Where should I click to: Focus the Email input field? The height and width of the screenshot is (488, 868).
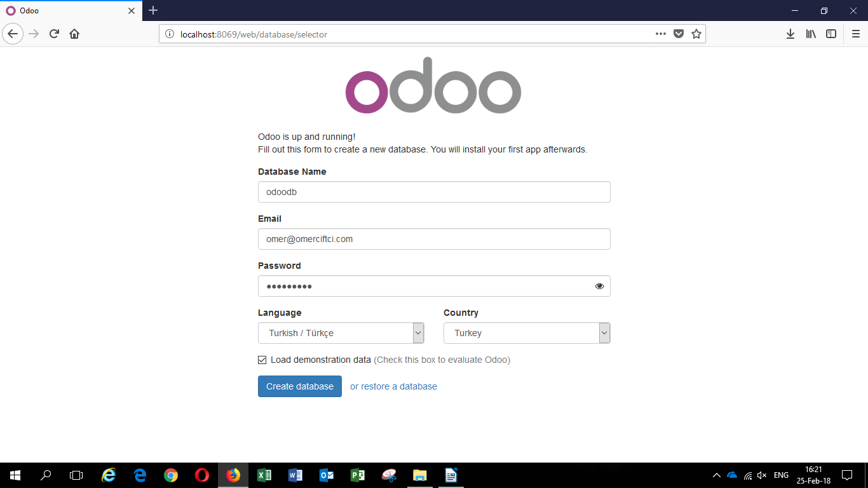(434, 239)
